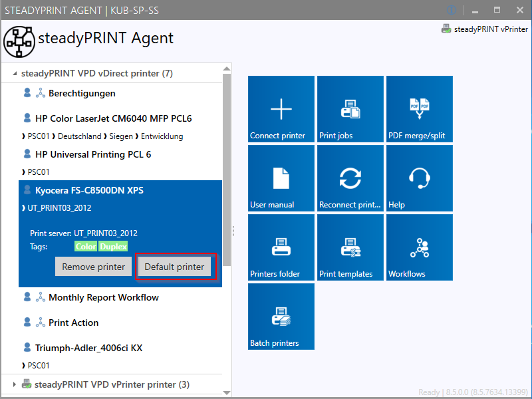Click the user icon beside HP Universal Printing
This screenshot has height=399, width=532.
(x=27, y=154)
